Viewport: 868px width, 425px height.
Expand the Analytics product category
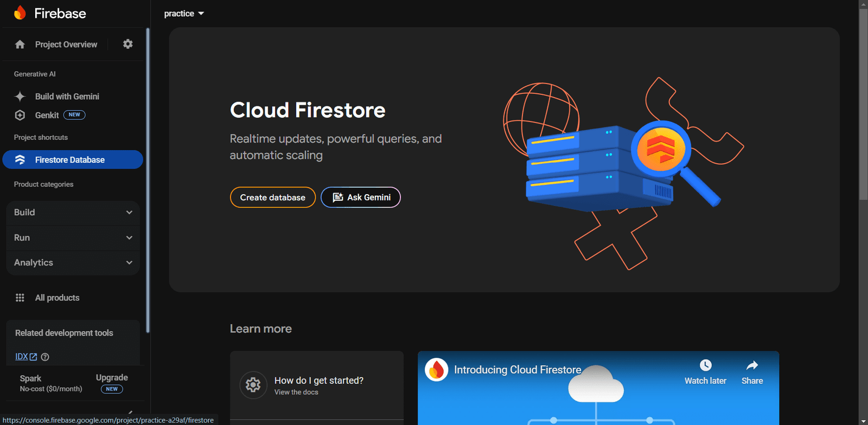tap(73, 262)
